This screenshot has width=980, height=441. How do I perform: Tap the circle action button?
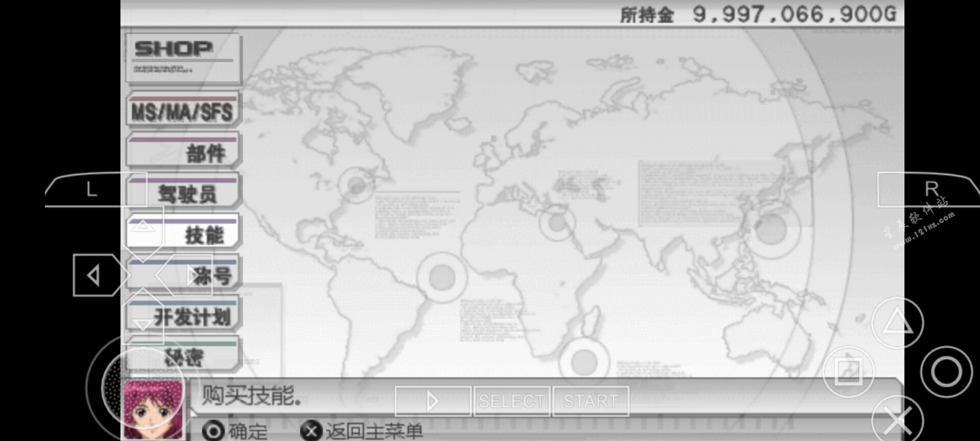click(x=947, y=372)
